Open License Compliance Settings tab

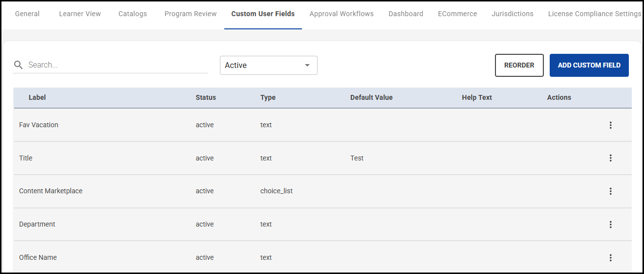(594, 14)
